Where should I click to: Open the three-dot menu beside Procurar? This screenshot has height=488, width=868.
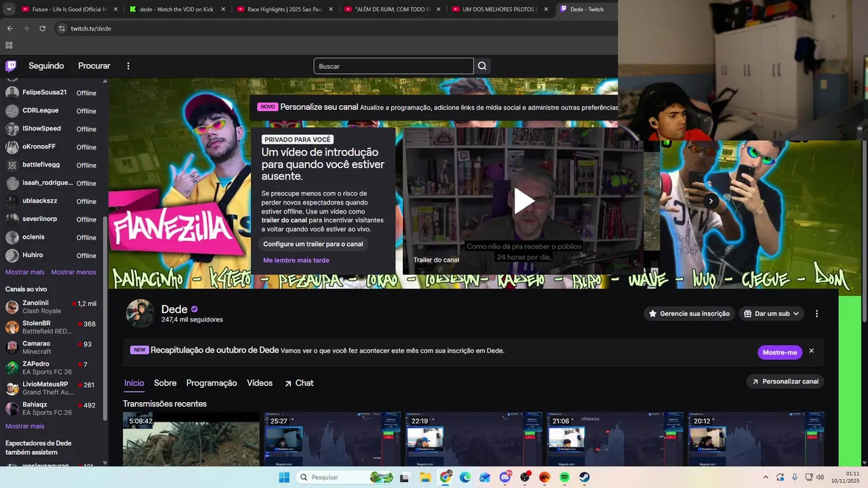128,66
